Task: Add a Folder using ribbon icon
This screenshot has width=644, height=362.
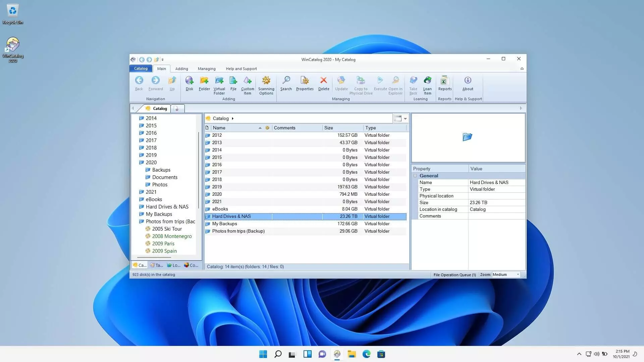Action: click(x=204, y=83)
